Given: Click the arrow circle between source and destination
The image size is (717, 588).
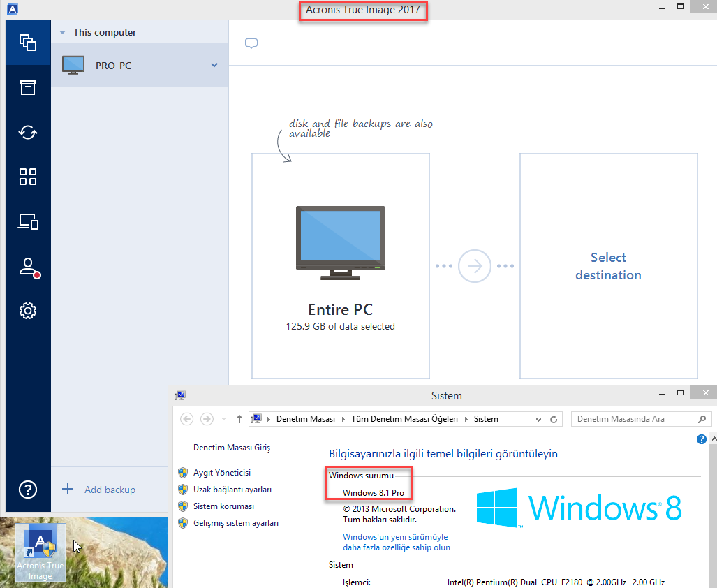Looking at the screenshot, I should (x=475, y=266).
